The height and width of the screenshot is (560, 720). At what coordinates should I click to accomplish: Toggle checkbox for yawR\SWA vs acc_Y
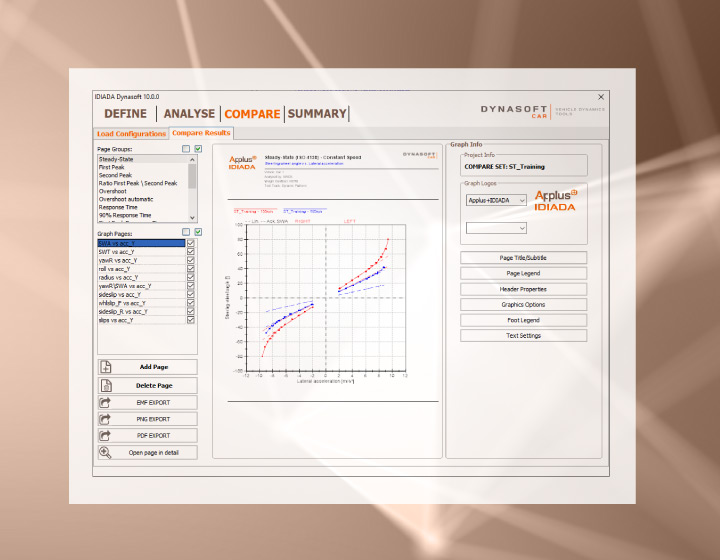(x=191, y=286)
